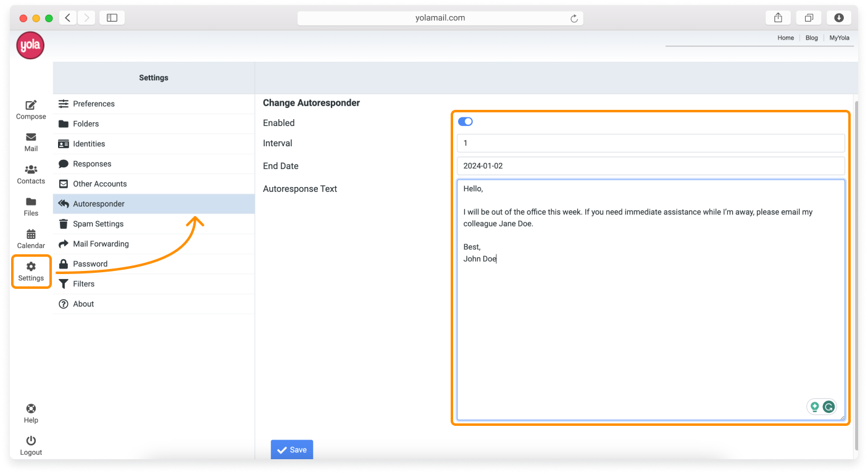Open Contacts in the sidebar
Image resolution: width=868 pixels, height=474 pixels.
tap(31, 174)
